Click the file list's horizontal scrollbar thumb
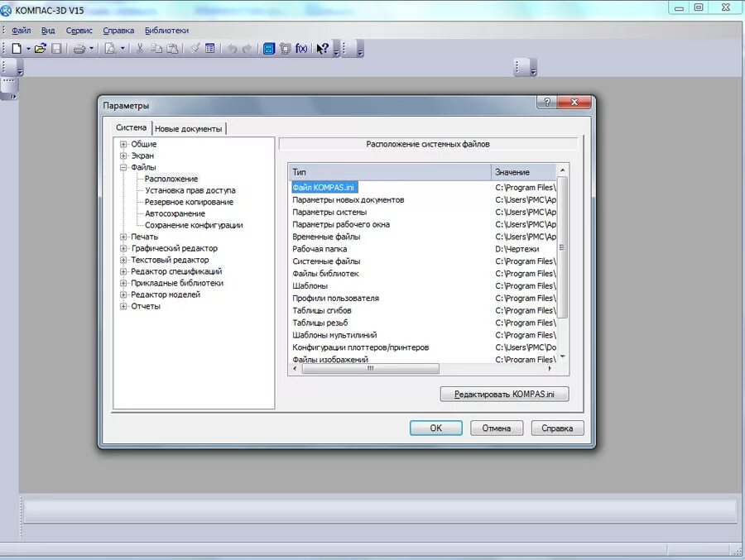 pyautogui.click(x=371, y=369)
